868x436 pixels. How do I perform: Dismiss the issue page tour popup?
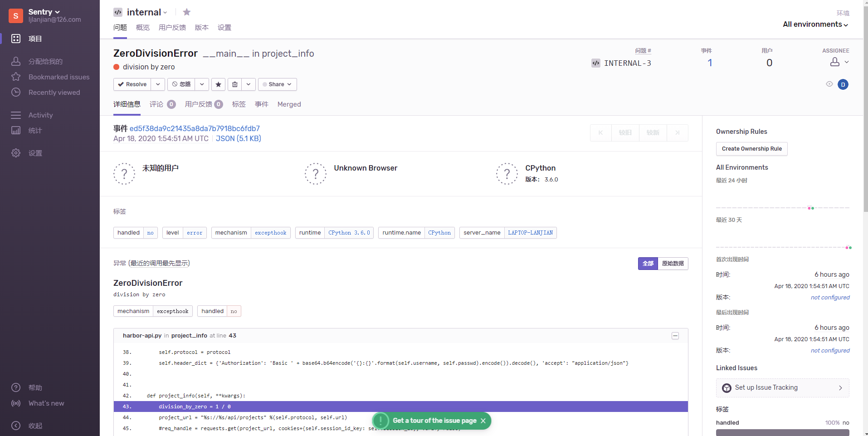click(483, 421)
